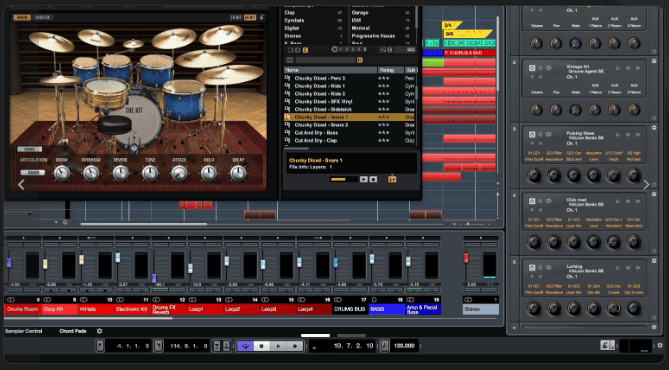The height and width of the screenshot is (370, 669).
Task: Toggle the cycle loop button in transport
Action: point(245,346)
